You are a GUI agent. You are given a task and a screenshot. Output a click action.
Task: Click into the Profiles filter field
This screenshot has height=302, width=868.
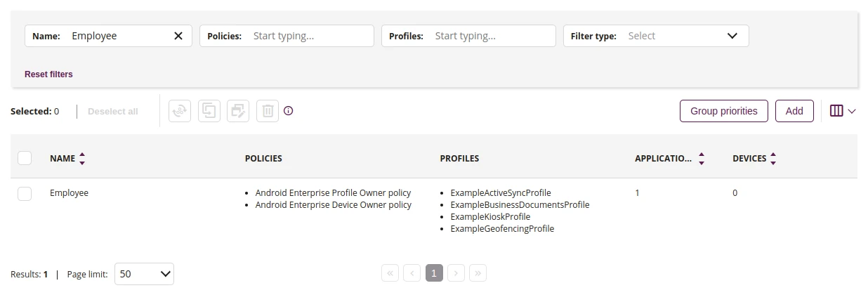(468, 36)
